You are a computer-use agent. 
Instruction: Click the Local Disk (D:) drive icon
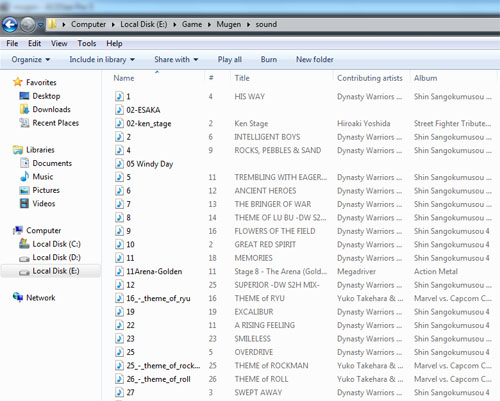pyautogui.click(x=24, y=258)
